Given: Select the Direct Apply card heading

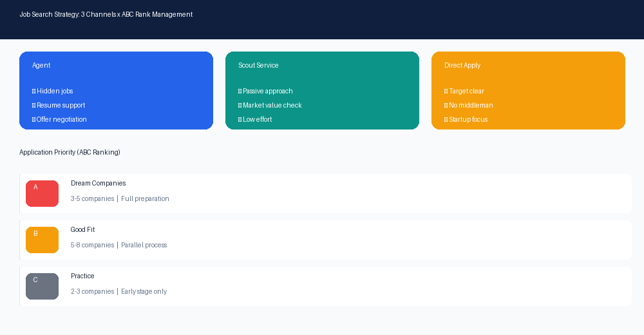Looking at the screenshot, I should (462, 65).
